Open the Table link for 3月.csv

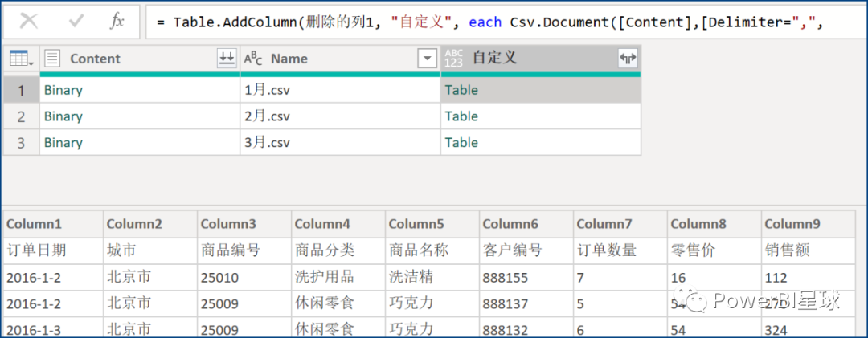pyautogui.click(x=461, y=143)
